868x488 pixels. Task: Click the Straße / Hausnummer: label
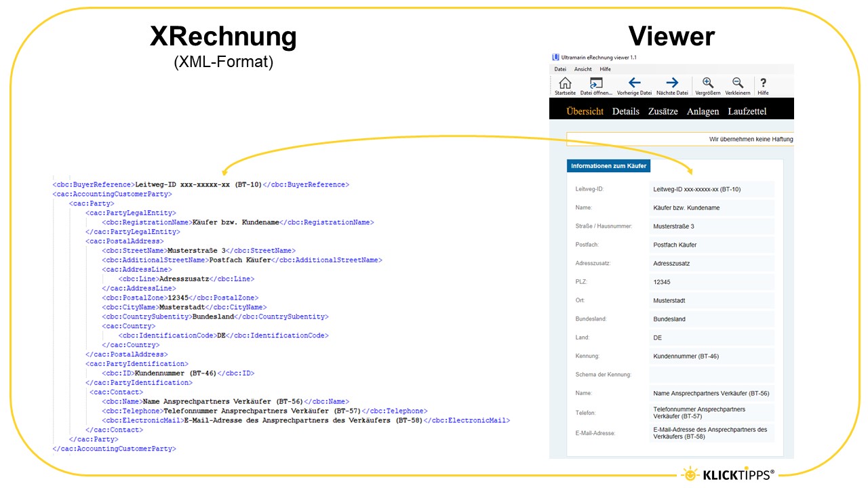604,226
